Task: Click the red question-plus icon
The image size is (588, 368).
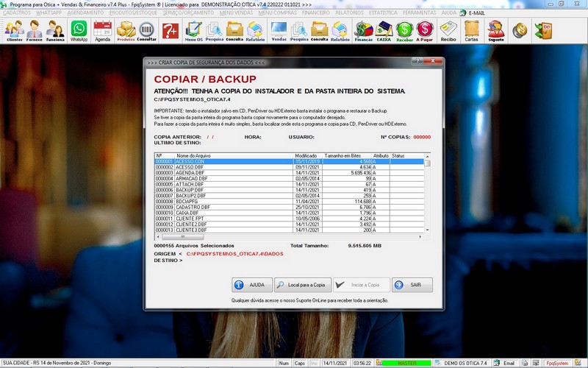Action: (x=171, y=31)
